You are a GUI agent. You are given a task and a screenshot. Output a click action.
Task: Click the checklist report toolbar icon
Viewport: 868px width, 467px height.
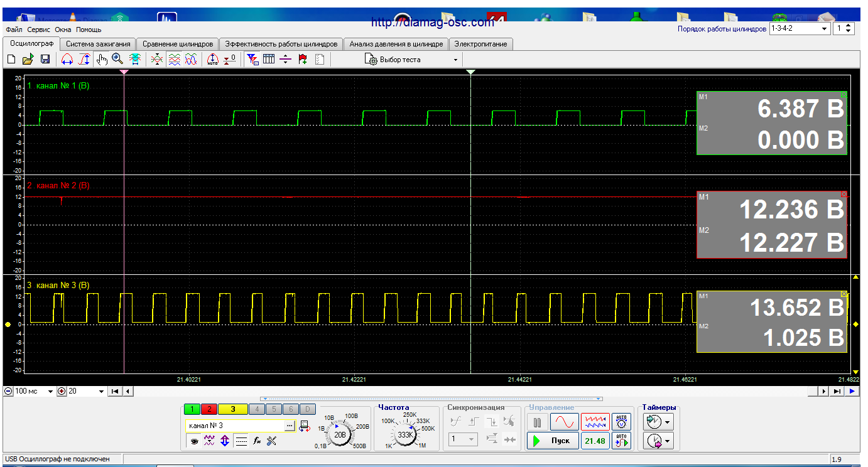tap(320, 60)
